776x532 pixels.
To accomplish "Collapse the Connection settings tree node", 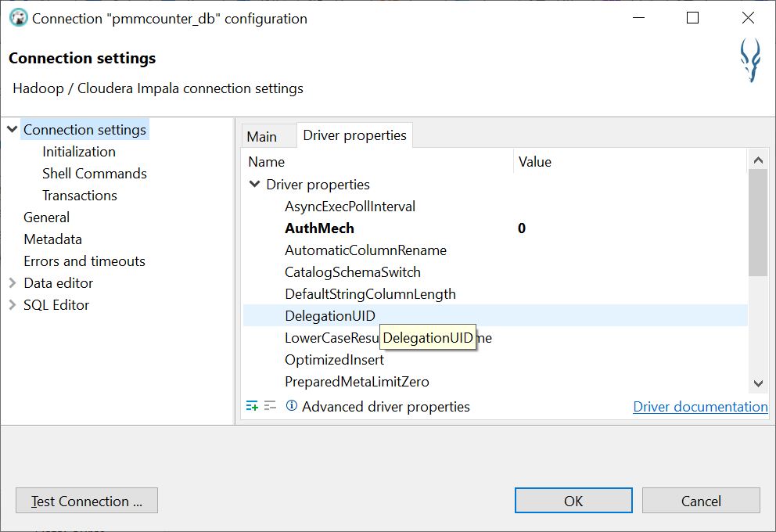I will (13, 130).
